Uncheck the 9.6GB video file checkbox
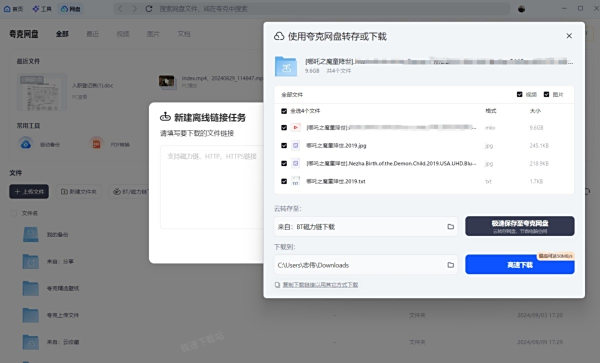Image resolution: width=600 pixels, height=363 pixels. point(284,127)
